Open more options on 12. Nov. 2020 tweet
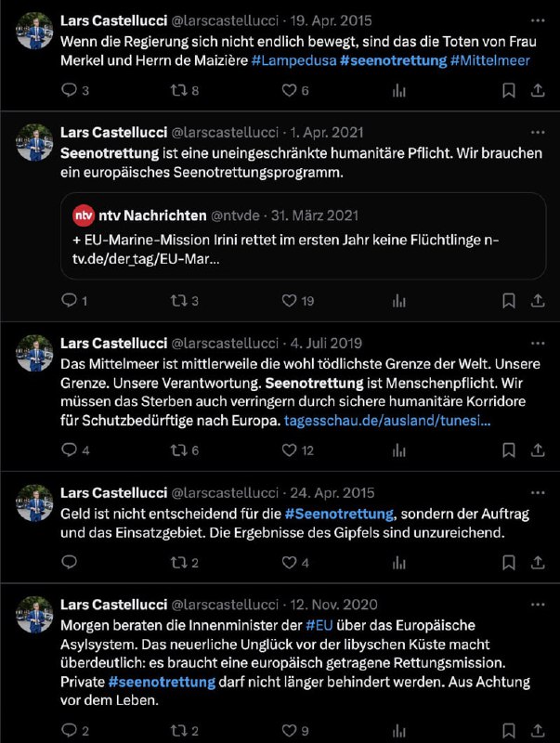The height and width of the screenshot is (743, 560). coord(538,603)
